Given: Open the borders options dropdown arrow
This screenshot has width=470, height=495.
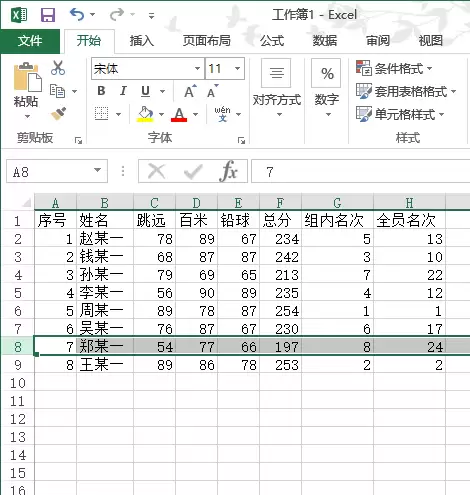Looking at the screenshot, I should [x=119, y=114].
